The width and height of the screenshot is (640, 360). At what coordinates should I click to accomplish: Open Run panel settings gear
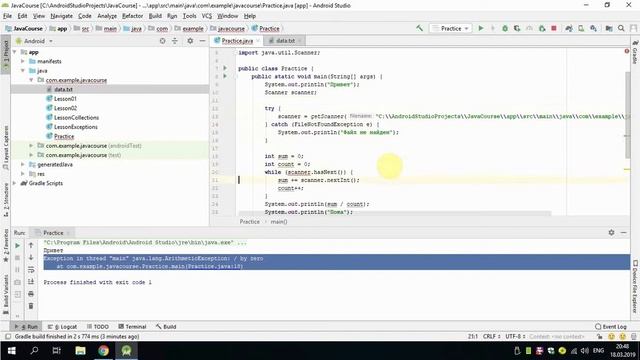pyautogui.click(x=611, y=233)
